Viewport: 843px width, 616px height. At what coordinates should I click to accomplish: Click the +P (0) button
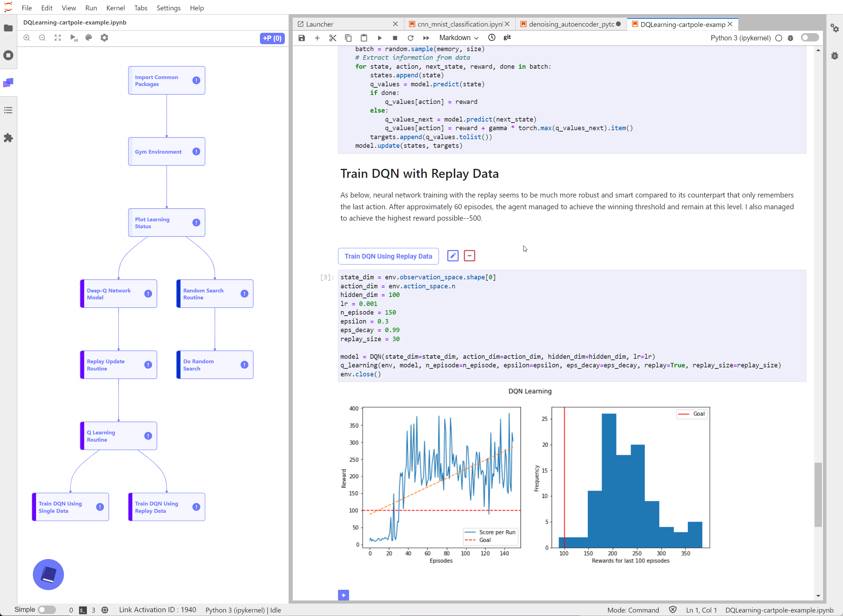pyautogui.click(x=272, y=38)
